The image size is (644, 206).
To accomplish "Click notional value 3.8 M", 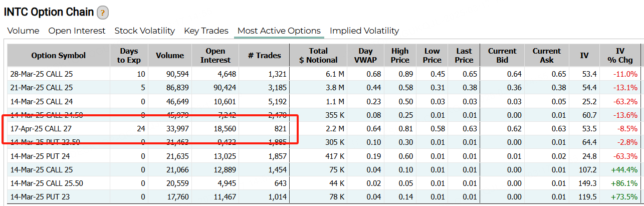I will point(335,88).
